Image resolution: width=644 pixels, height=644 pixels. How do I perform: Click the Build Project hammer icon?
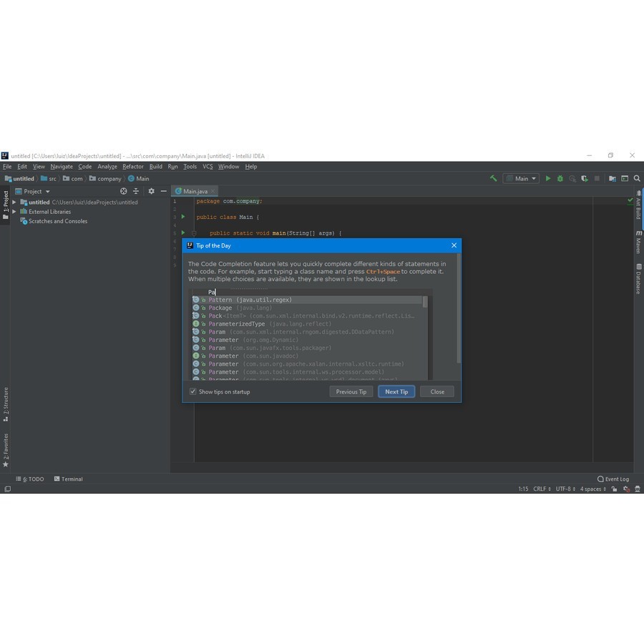(x=493, y=179)
